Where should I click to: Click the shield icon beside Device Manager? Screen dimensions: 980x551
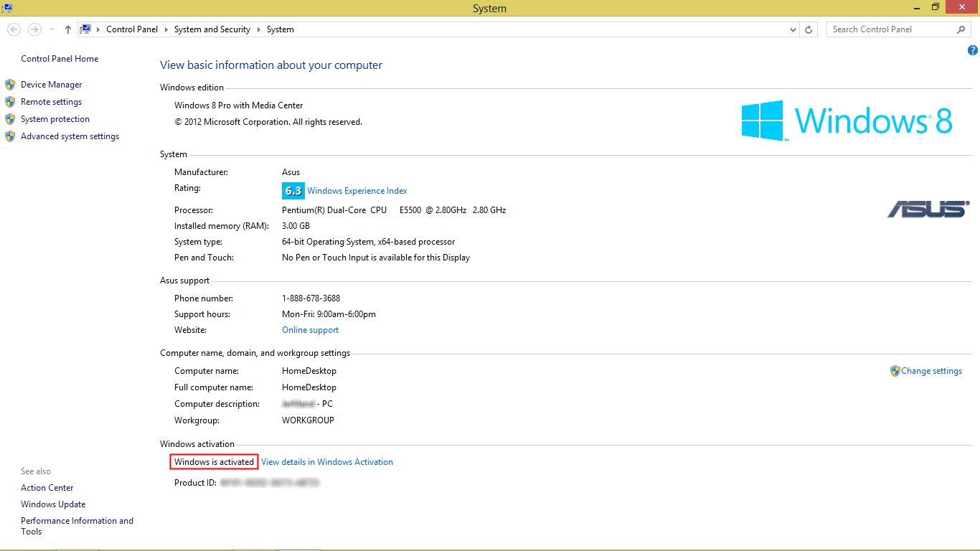pyautogui.click(x=10, y=85)
